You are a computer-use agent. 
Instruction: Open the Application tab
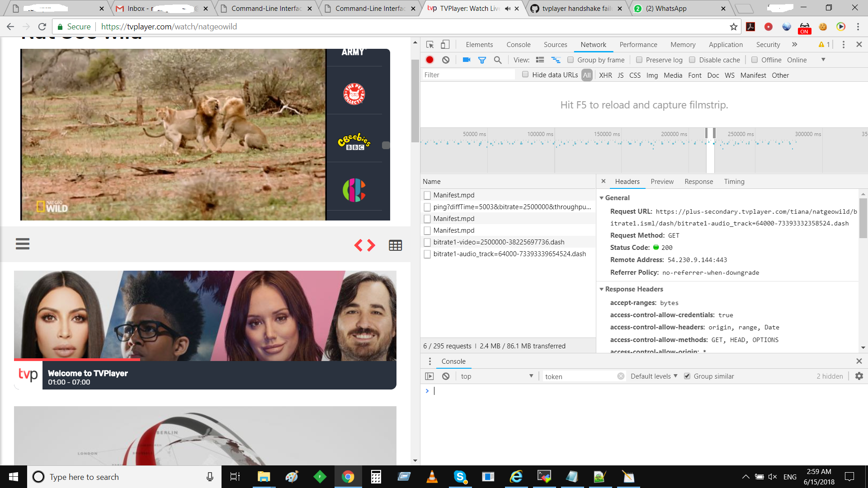pos(726,44)
